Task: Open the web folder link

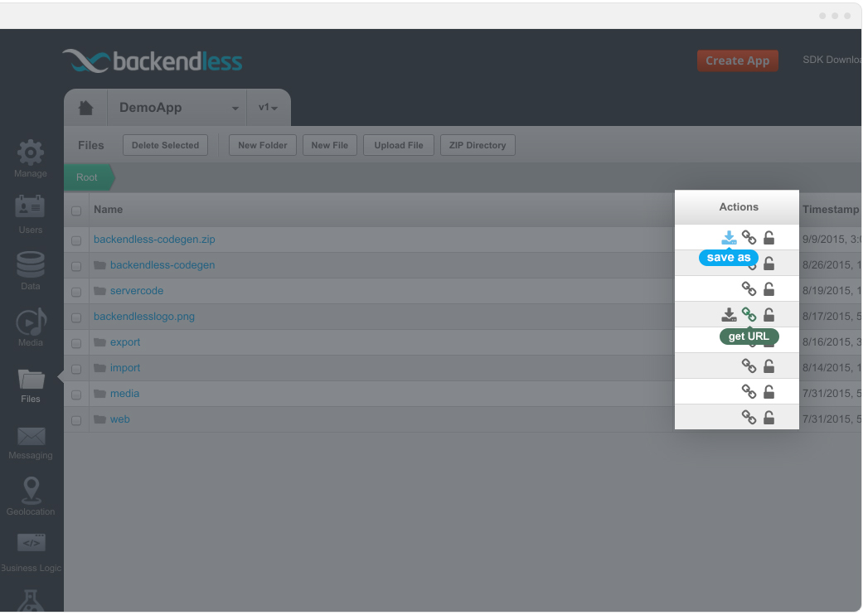Action: click(x=120, y=419)
